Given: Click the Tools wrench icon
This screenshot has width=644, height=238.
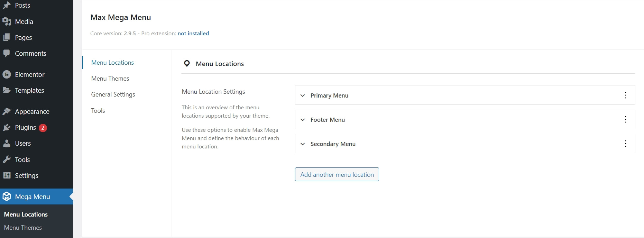Looking at the screenshot, I should [x=7, y=159].
